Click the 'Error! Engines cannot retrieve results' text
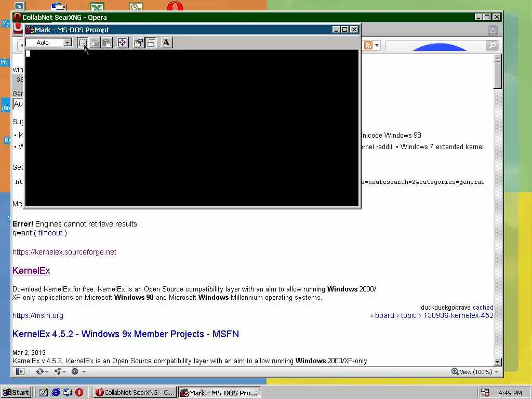This screenshot has width=532, height=399. click(x=75, y=224)
